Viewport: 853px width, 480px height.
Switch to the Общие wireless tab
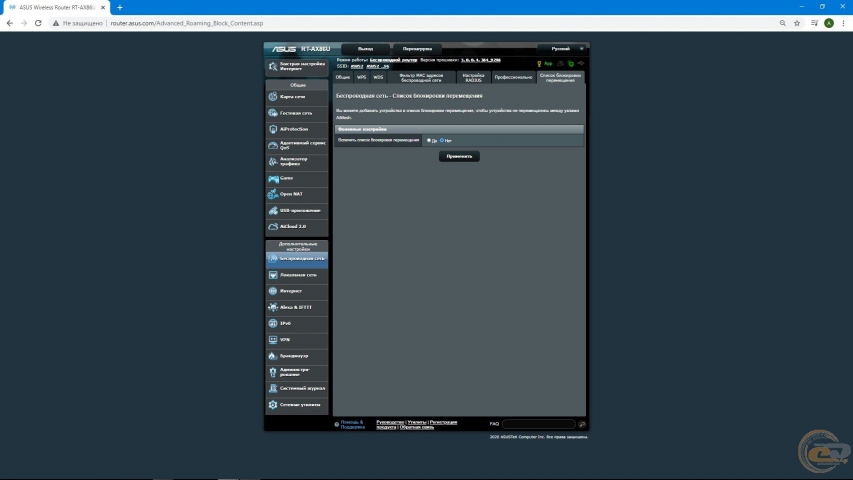coord(343,77)
